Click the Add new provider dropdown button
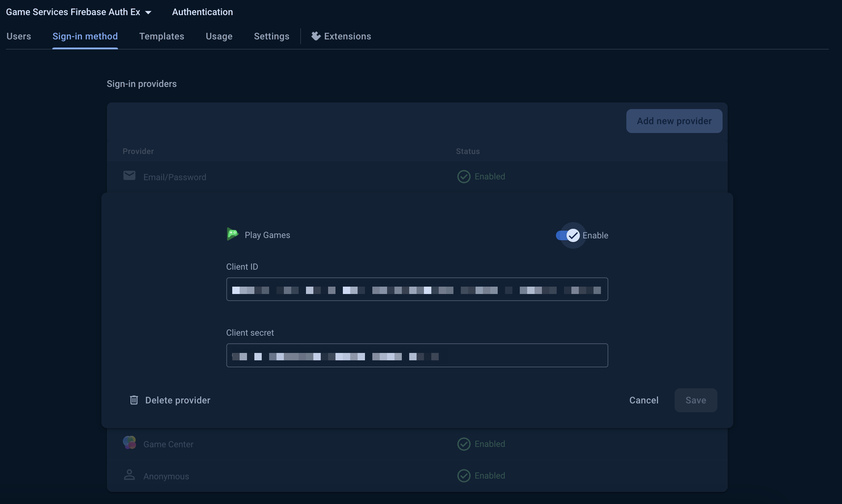Image resolution: width=842 pixels, height=504 pixels. (674, 120)
